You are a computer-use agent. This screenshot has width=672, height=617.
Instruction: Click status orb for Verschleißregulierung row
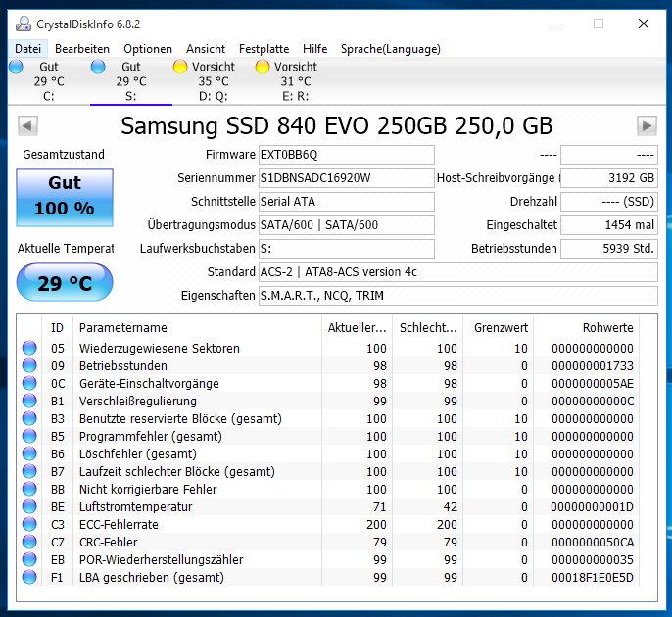[x=29, y=401]
